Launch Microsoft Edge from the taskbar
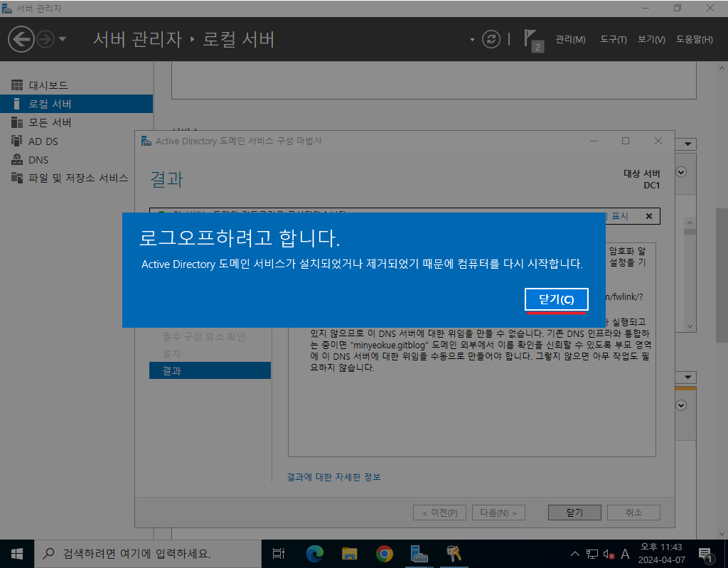 (314, 554)
